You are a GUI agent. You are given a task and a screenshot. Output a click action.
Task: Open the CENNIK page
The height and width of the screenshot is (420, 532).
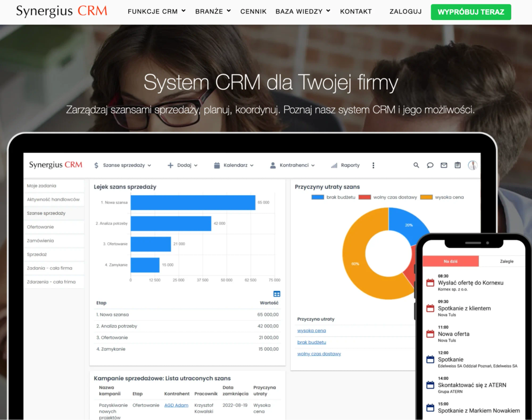[x=254, y=12]
